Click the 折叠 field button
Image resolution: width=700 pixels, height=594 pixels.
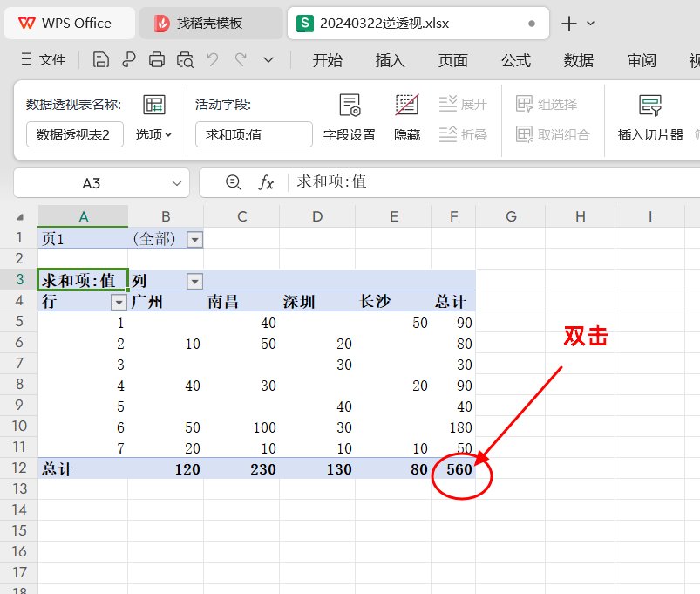point(463,134)
